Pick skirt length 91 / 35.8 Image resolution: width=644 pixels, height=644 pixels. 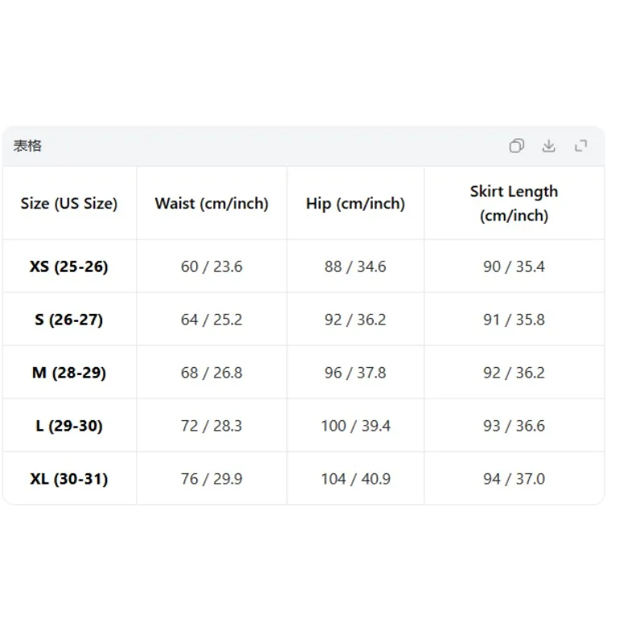514,320
